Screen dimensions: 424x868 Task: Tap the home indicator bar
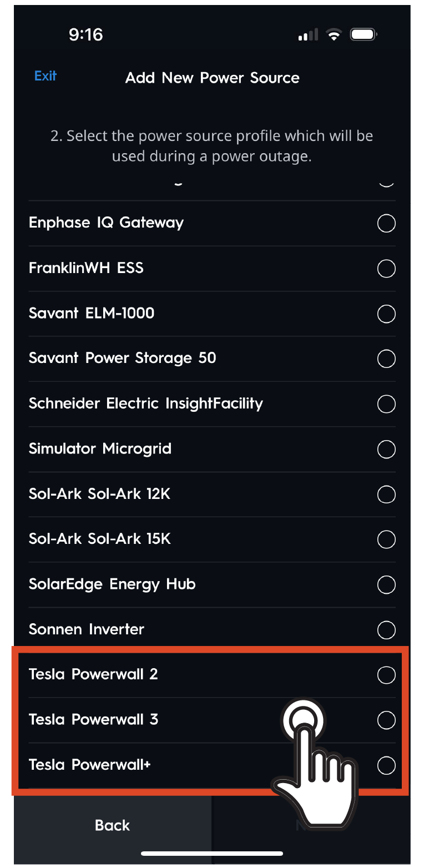pos(212,853)
